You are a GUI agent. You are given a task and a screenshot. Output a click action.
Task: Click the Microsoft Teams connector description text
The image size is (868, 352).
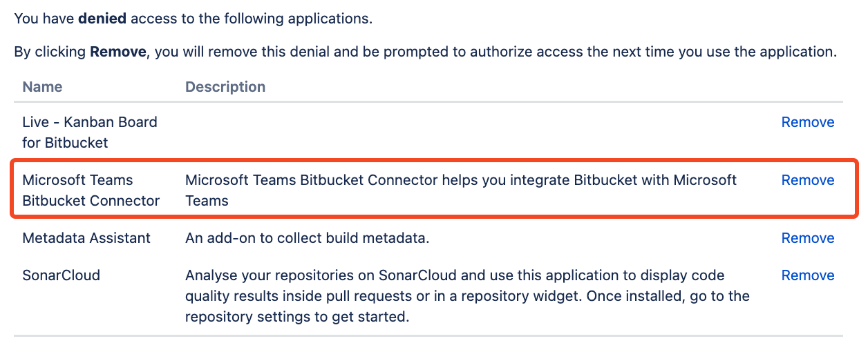460,180
